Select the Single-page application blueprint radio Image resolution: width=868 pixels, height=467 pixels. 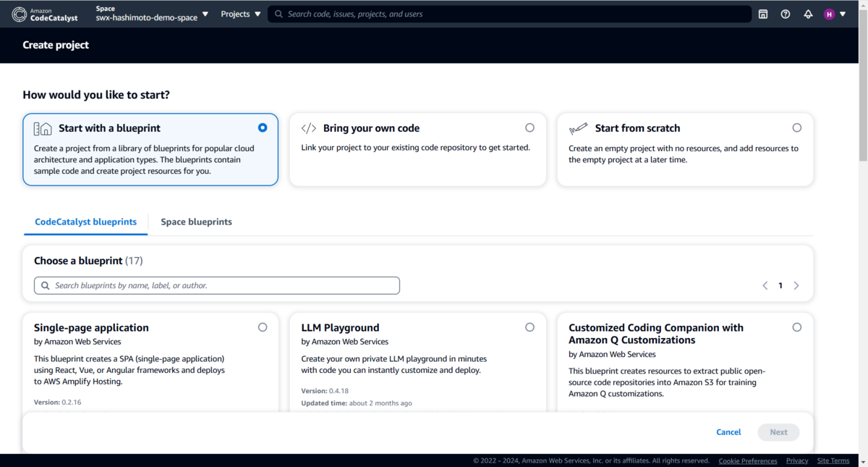coord(263,327)
